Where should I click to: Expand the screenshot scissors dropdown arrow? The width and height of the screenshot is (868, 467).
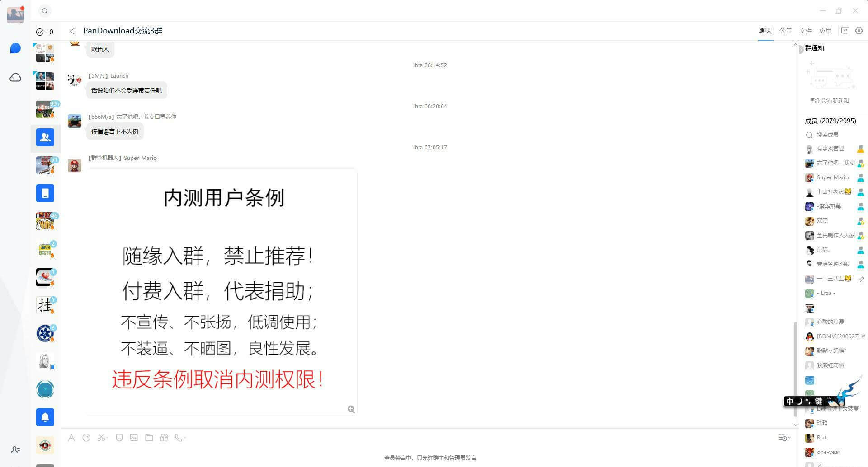click(x=107, y=438)
